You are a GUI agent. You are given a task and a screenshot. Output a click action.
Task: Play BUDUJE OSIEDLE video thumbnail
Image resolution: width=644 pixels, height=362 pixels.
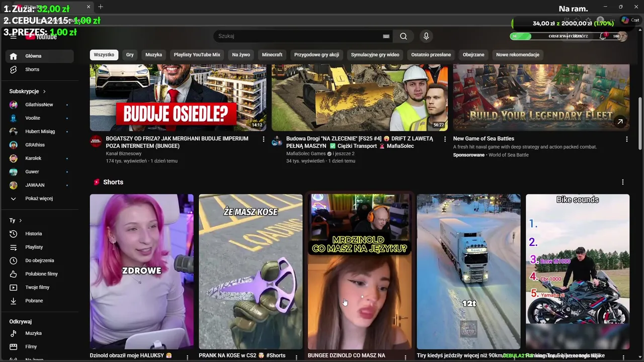tap(178, 98)
